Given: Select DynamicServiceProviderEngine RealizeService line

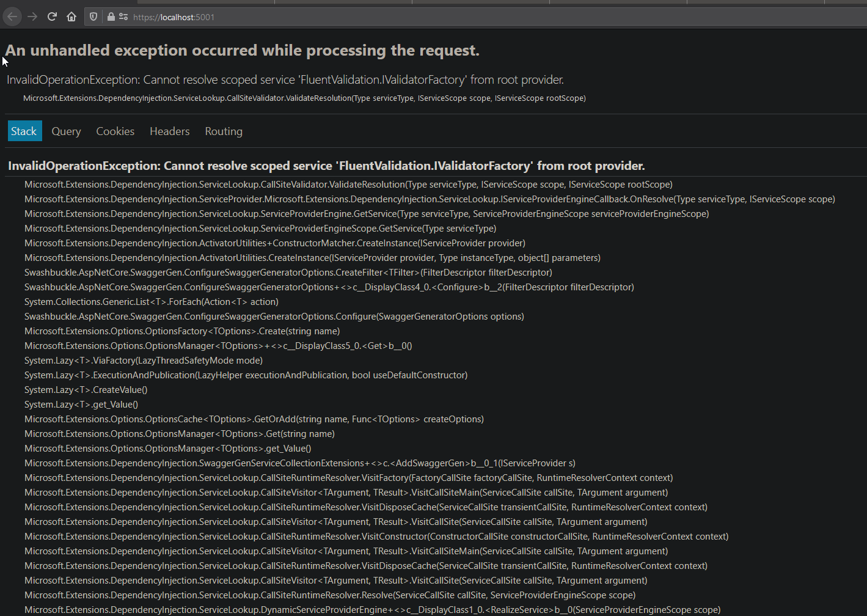Looking at the screenshot, I should pyautogui.click(x=373, y=610).
